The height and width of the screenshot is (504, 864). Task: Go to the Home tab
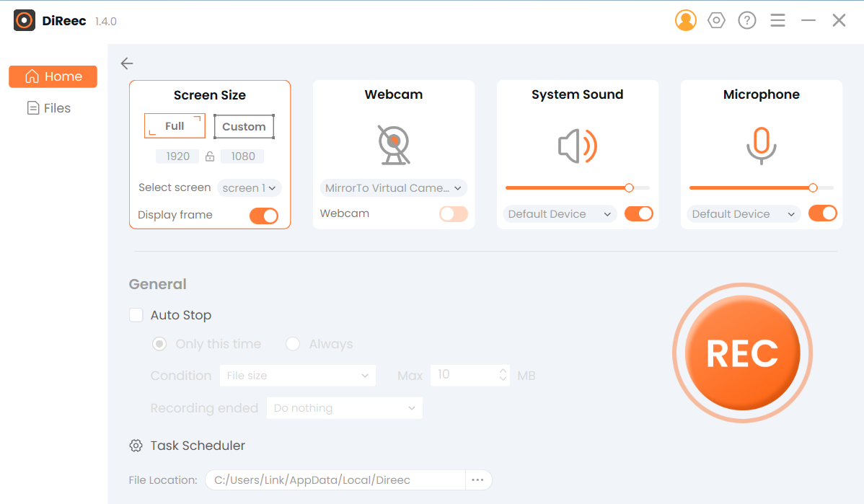[53, 76]
